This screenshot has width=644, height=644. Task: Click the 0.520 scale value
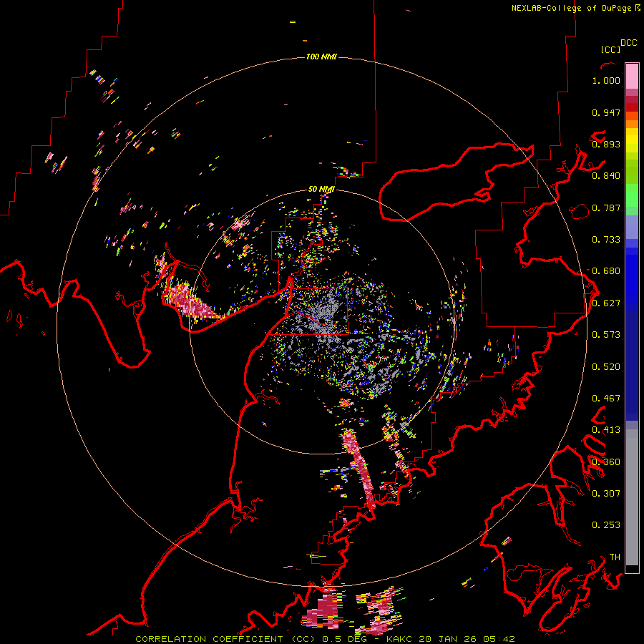[606, 367]
